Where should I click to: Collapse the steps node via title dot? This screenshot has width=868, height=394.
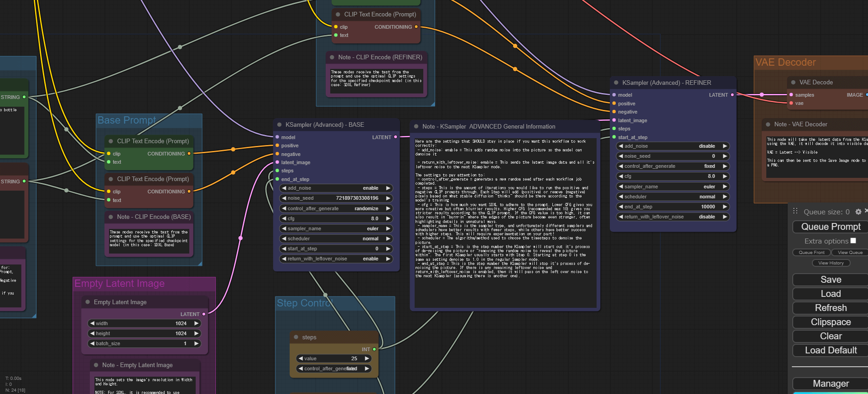pos(296,337)
